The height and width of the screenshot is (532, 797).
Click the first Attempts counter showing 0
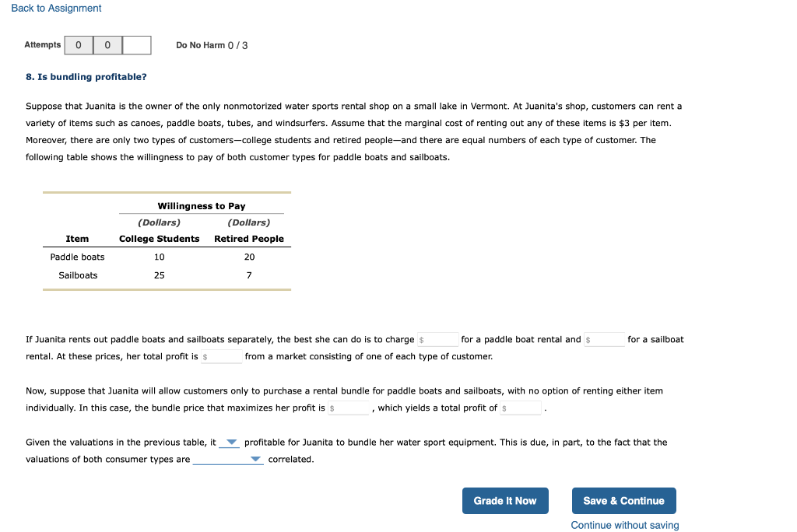pos(78,44)
